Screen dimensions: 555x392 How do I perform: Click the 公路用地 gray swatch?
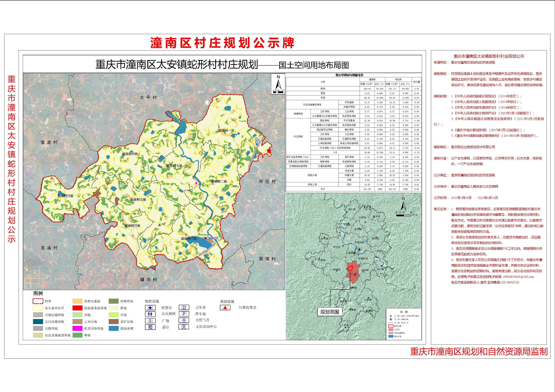pyautogui.click(x=38, y=328)
